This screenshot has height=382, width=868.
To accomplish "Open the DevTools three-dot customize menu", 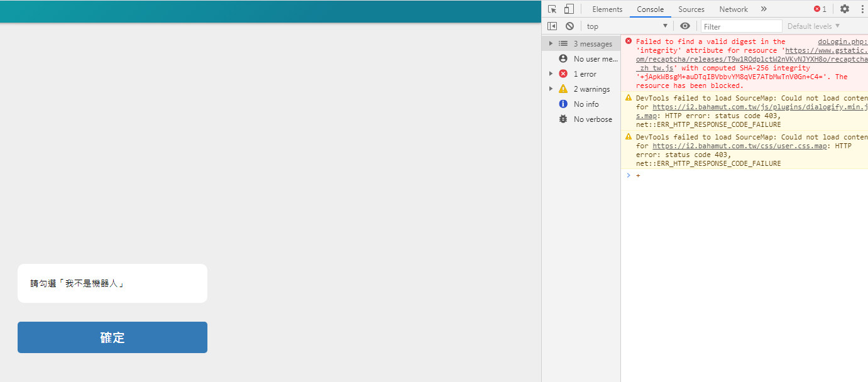I will 862,9.
